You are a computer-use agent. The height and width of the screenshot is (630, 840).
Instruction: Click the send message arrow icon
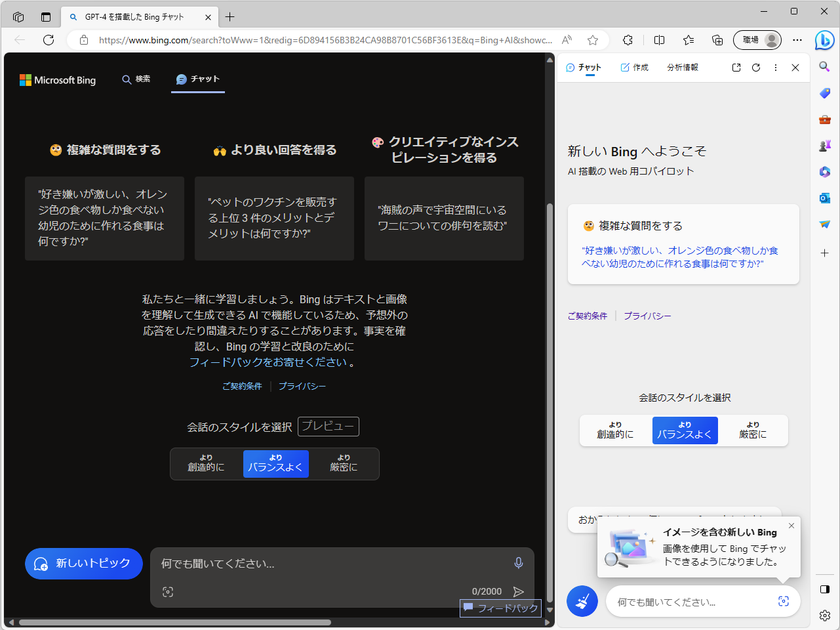pyautogui.click(x=519, y=591)
